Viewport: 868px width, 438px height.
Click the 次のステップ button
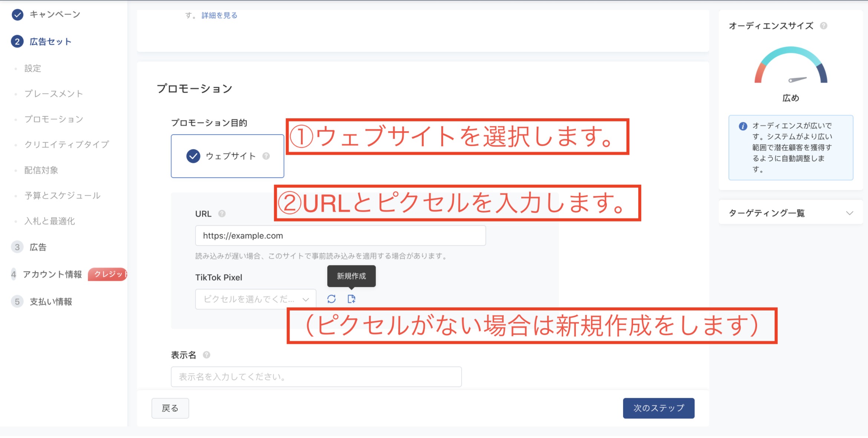659,408
